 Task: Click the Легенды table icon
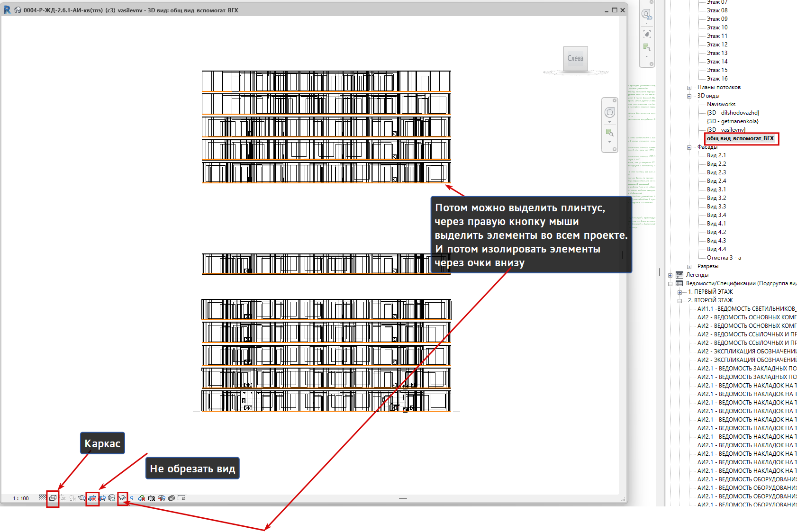(679, 275)
